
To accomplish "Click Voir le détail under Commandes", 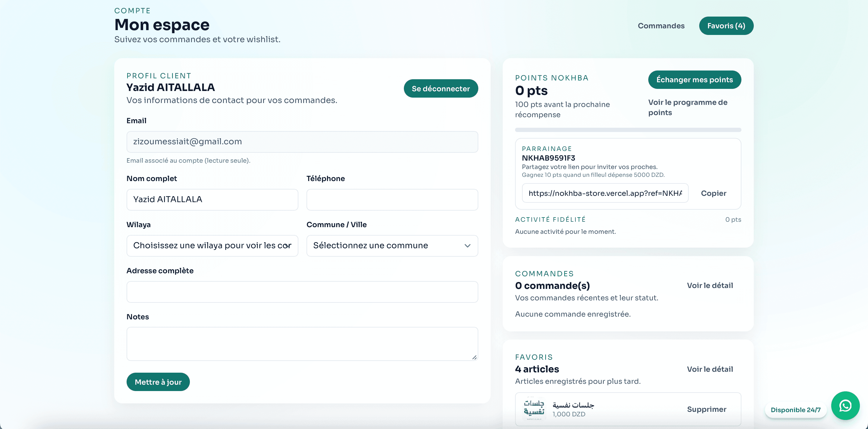I will pyautogui.click(x=710, y=285).
